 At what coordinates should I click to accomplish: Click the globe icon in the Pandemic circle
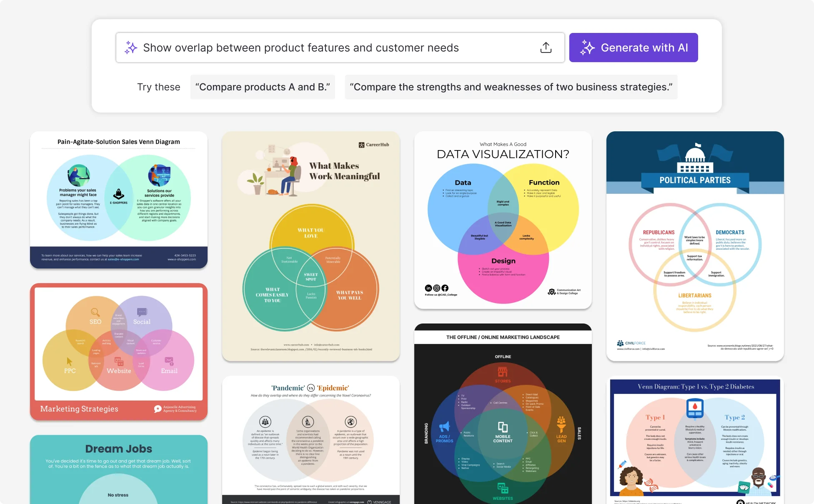(x=351, y=422)
